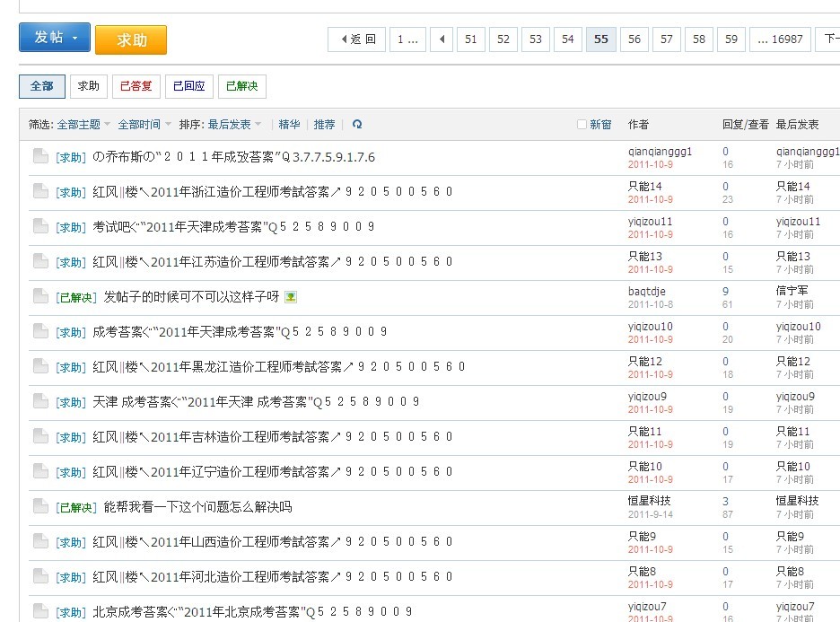Switch to the 已回应 tab
840x622 pixels.
pos(188,86)
